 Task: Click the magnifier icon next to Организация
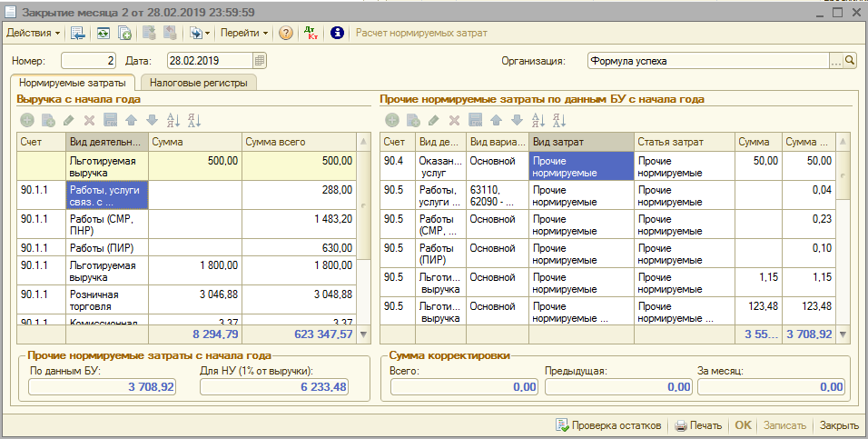[x=851, y=61]
